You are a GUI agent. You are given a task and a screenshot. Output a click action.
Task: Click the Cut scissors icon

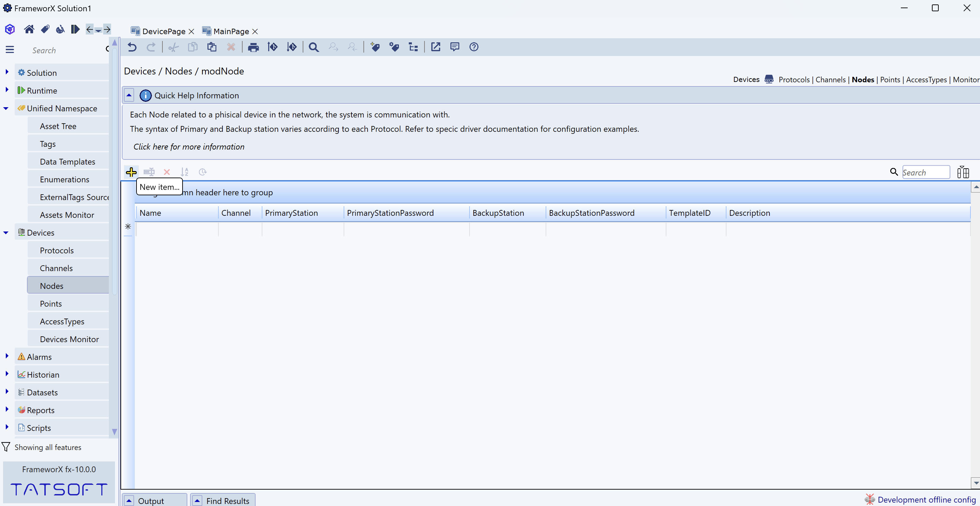coord(173,47)
